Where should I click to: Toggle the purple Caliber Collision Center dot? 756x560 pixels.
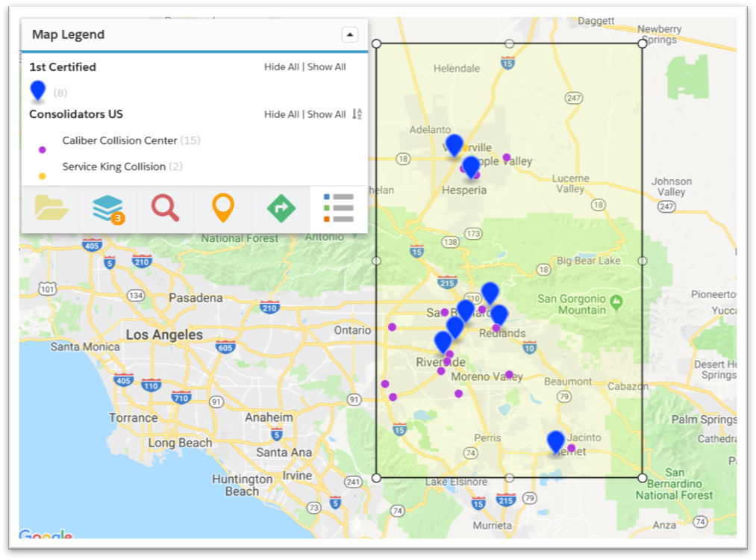pos(43,150)
